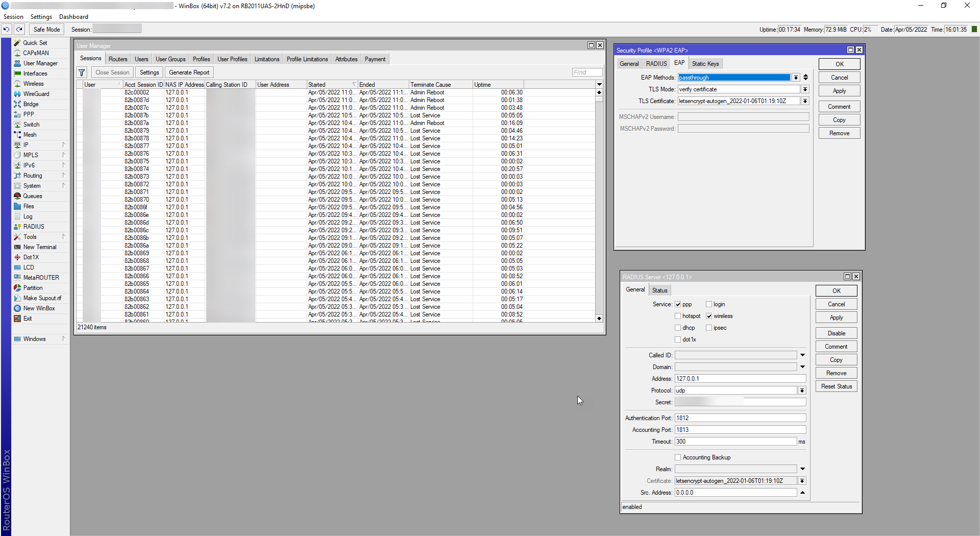Screen dimensions: 980x536
Task: Open the Queues sidebar item
Action: [32, 196]
